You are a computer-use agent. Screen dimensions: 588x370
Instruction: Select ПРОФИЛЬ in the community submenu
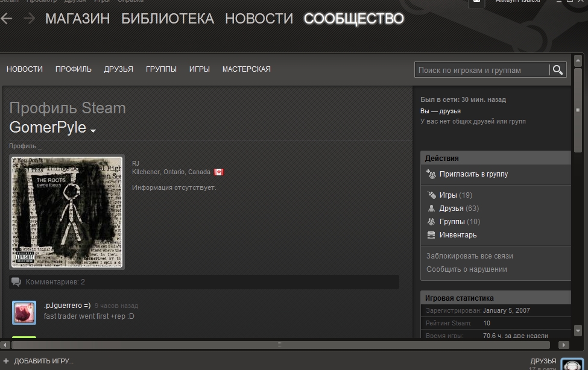74,69
